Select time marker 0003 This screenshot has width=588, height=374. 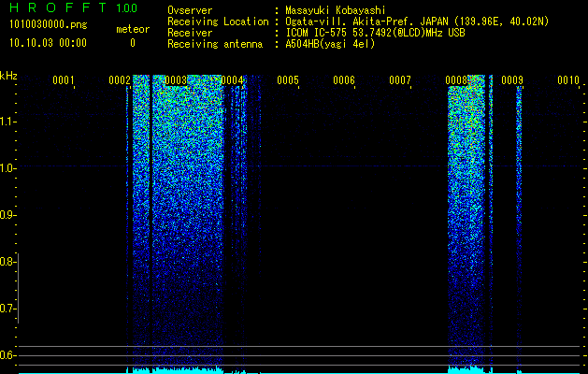pos(176,80)
